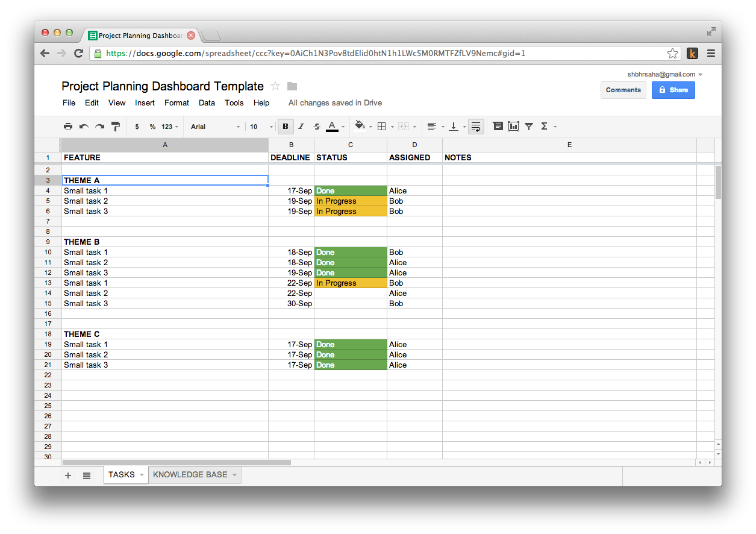Image resolution: width=756 pixels, height=534 pixels.
Task: Switch to the KNOWLEDGE BASE sheet tab
Action: coord(190,475)
